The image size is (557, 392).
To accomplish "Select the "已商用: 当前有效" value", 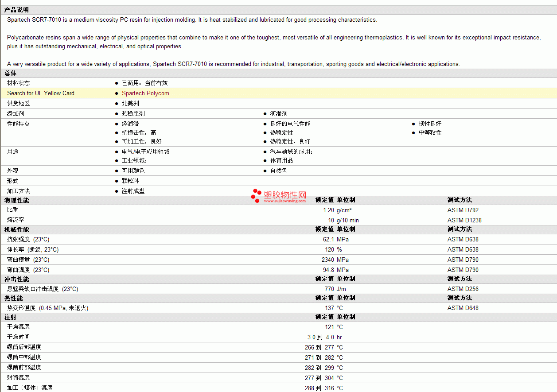I will [x=145, y=83].
